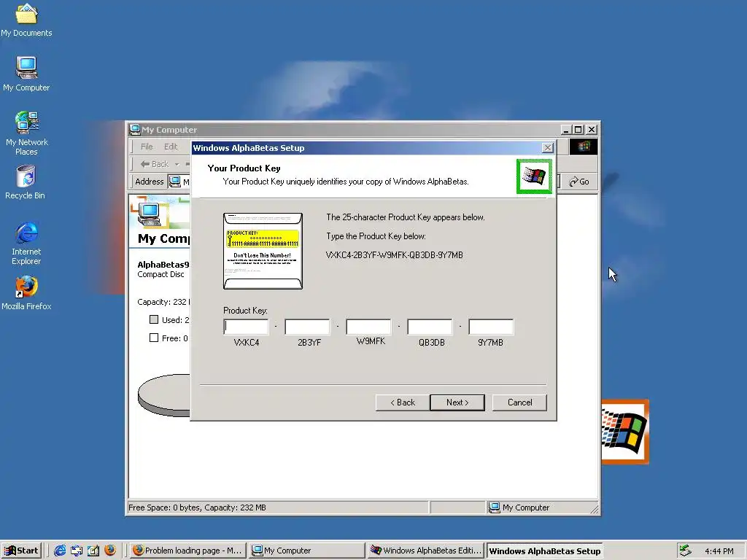Screen dimensions: 747x560
Task: Select the My Computer desktop icon
Action: point(26,74)
